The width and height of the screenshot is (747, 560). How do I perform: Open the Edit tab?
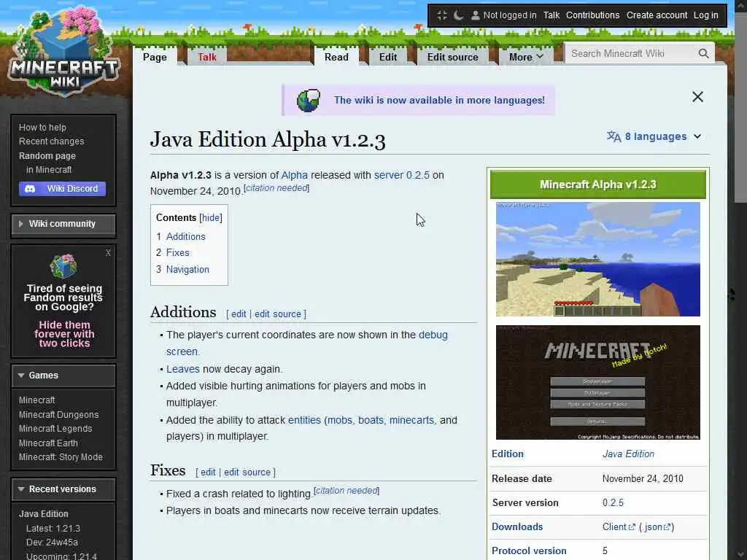coord(388,57)
